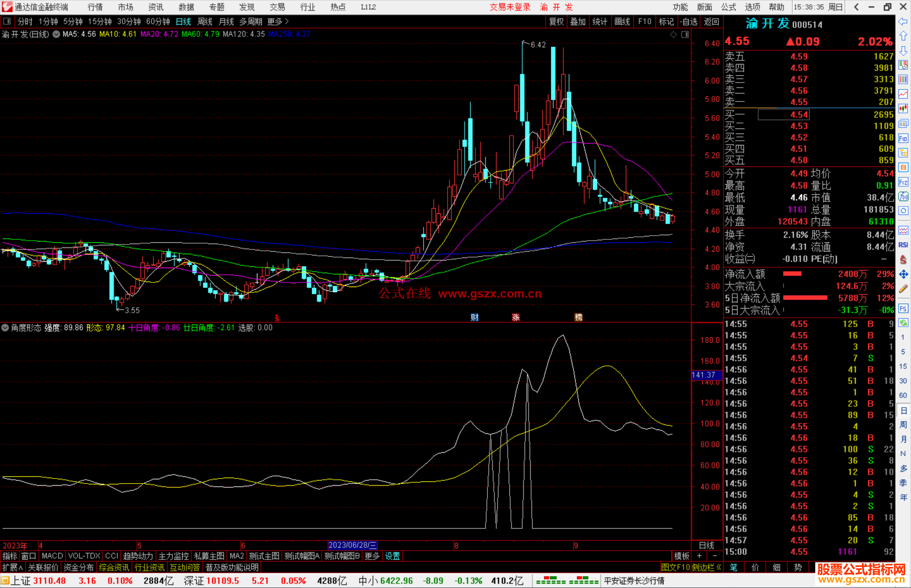Switch to the MACD indicator tab
The height and width of the screenshot is (588, 911).
[x=52, y=556]
